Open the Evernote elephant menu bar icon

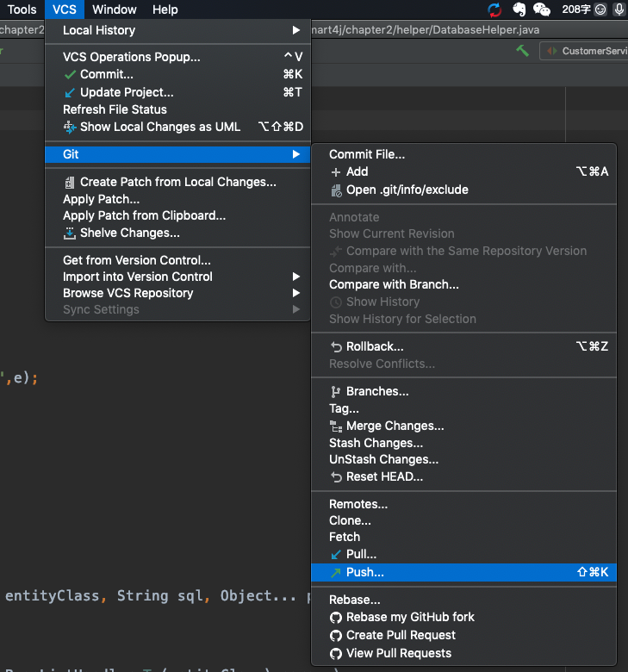pyautogui.click(x=519, y=9)
